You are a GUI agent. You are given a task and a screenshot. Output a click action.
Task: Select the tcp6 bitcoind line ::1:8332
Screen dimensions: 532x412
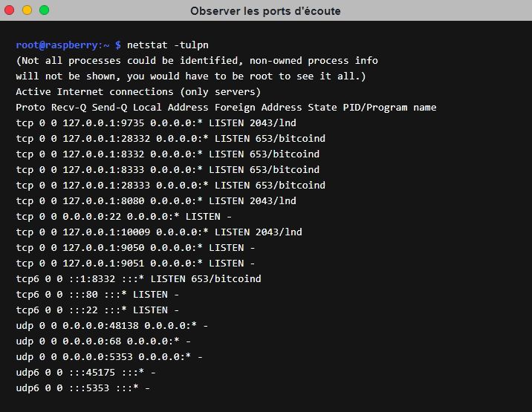pos(138,279)
